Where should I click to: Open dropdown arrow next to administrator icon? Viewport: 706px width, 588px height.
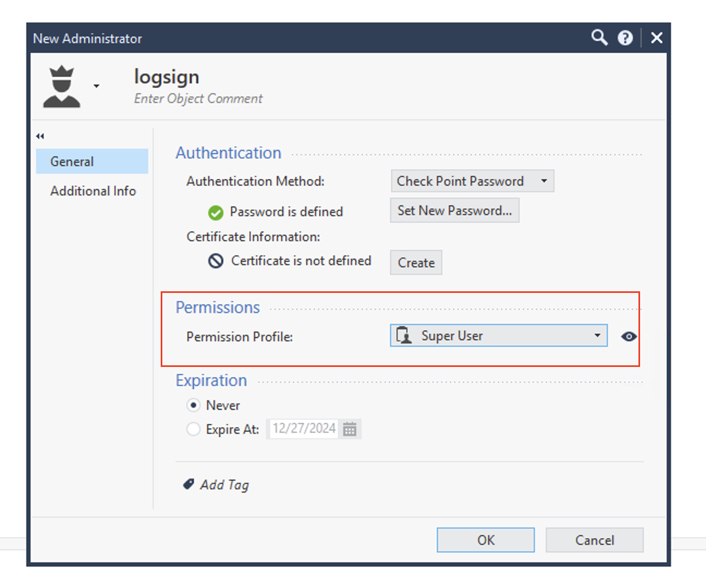click(96, 86)
